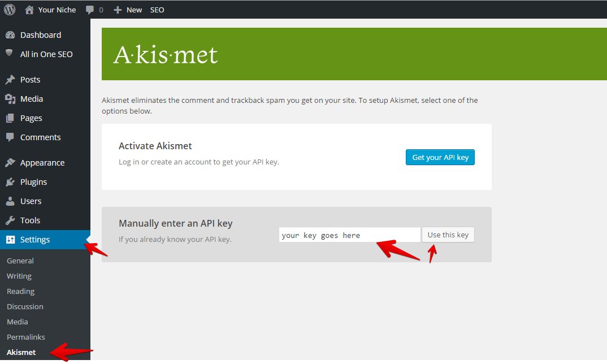
Task: Open the comments bubble icon in admin bar
Action: coord(90,10)
